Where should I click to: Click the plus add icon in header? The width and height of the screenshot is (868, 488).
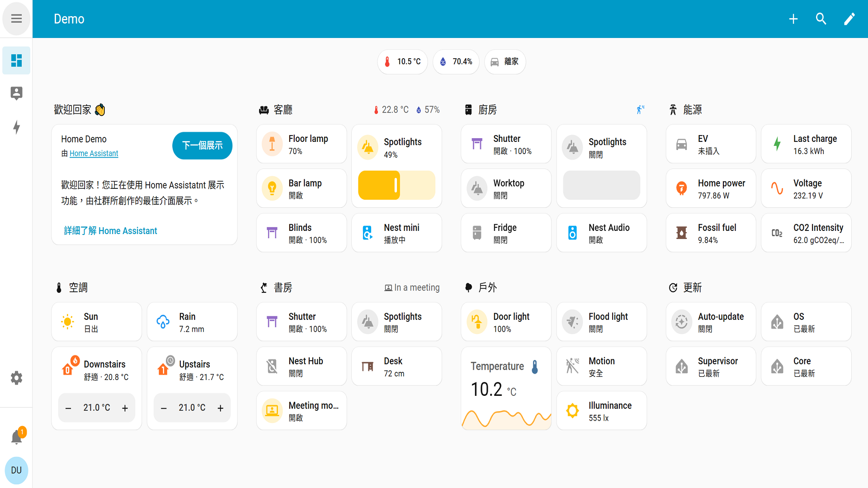(793, 19)
